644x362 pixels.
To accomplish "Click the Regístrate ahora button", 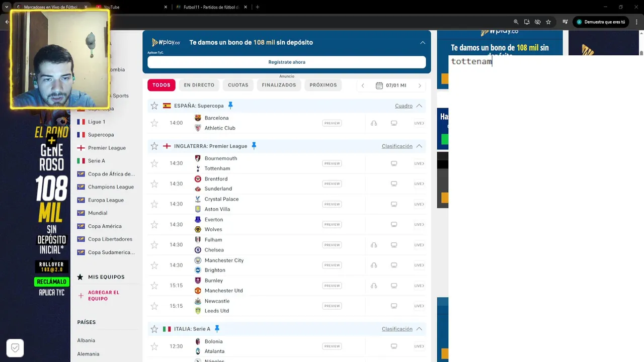I will pos(287,62).
